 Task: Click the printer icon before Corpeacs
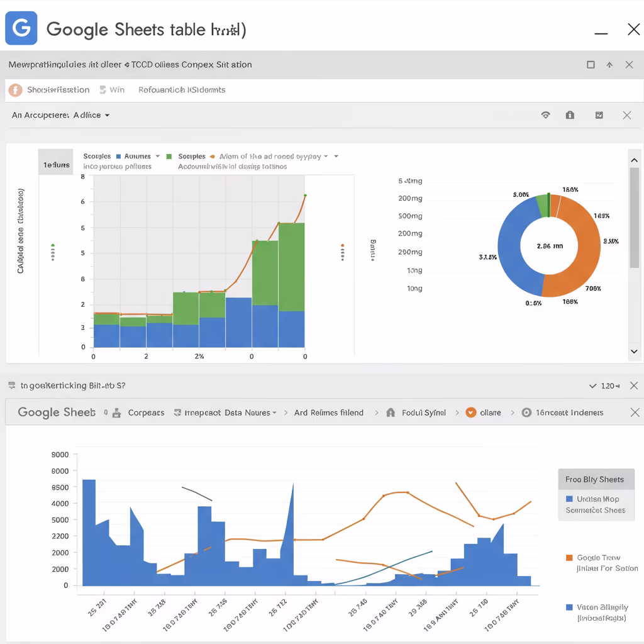point(116,413)
